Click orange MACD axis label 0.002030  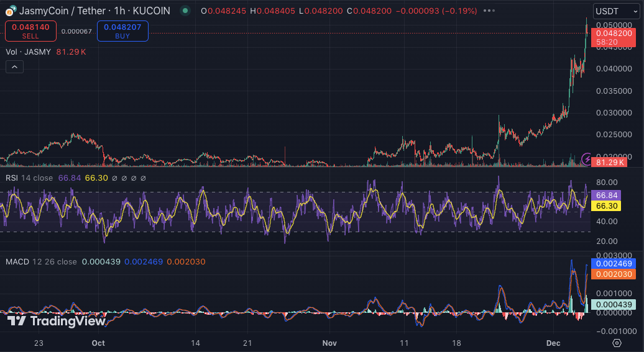point(614,274)
